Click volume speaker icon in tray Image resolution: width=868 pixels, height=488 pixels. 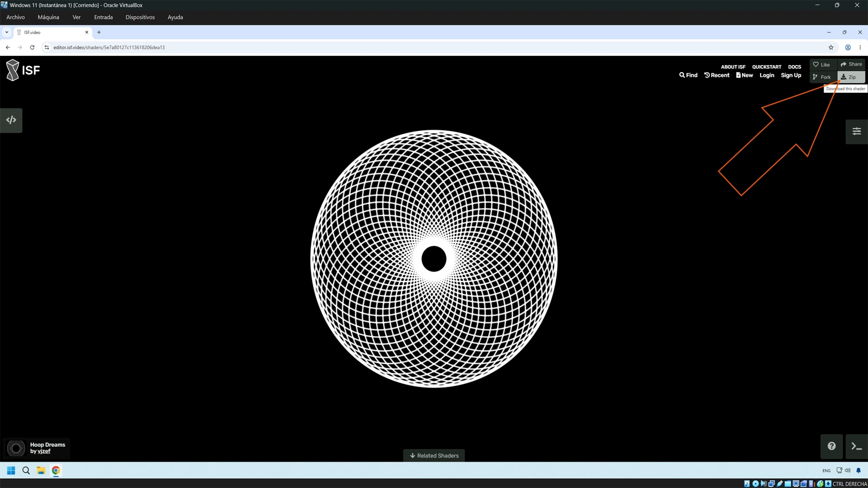click(847, 470)
